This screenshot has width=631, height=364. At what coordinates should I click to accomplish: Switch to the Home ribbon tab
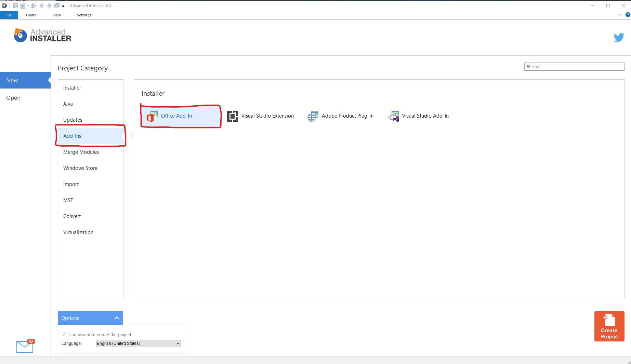tap(31, 15)
